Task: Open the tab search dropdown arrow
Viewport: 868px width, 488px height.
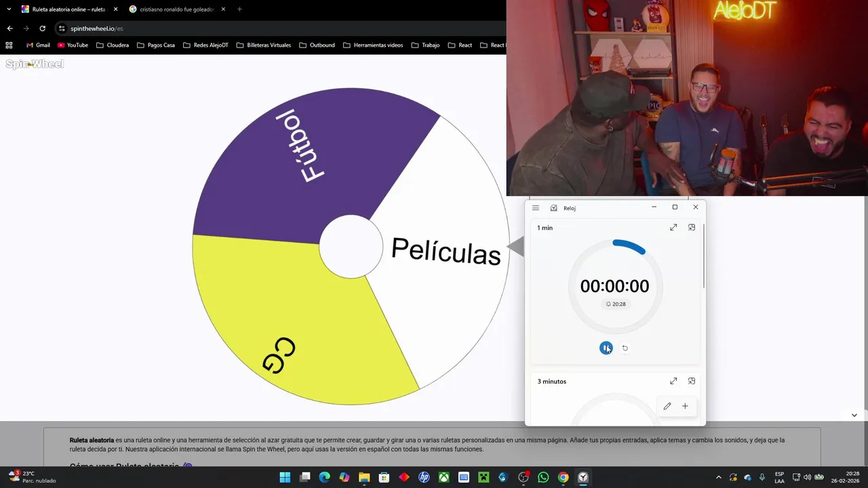Action: (x=9, y=9)
